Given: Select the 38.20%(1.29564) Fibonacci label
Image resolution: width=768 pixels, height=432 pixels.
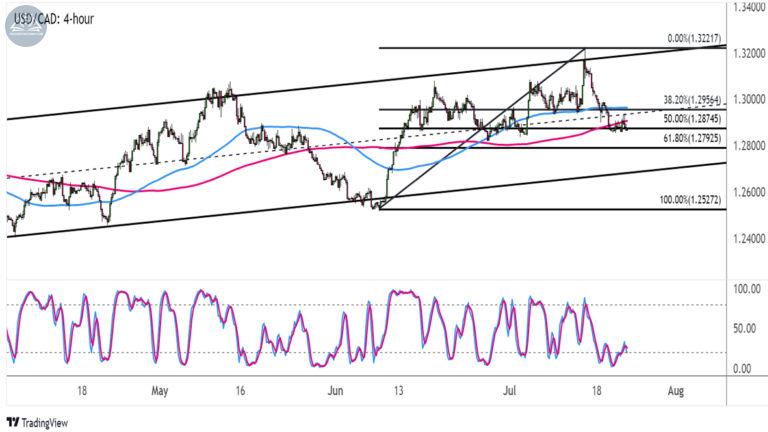Looking at the screenshot, I should click(x=692, y=100).
